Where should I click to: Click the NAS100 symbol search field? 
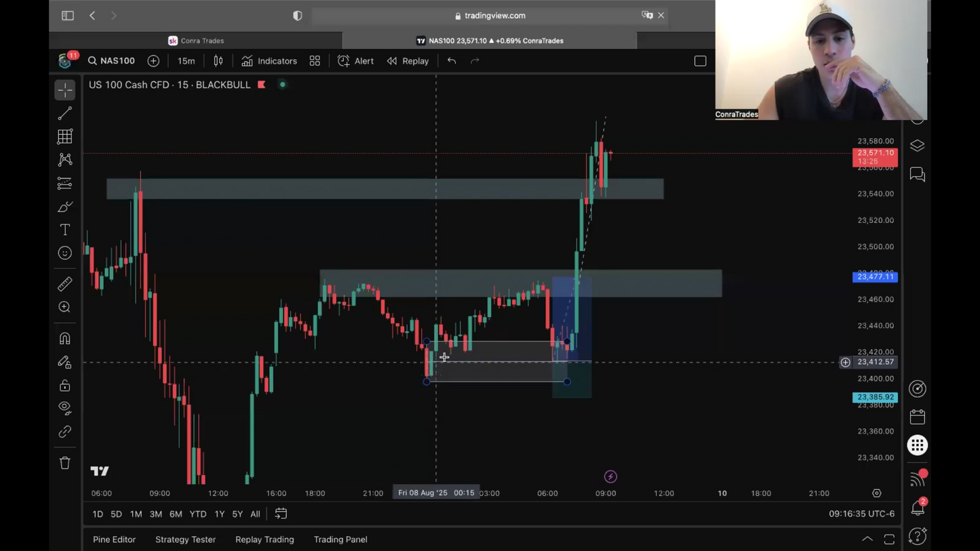(112, 61)
